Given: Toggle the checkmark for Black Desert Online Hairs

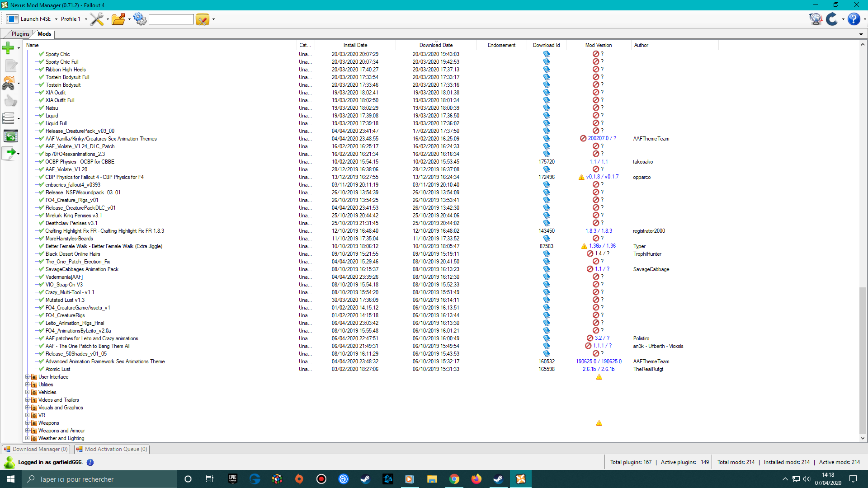Looking at the screenshot, I should 42,254.
